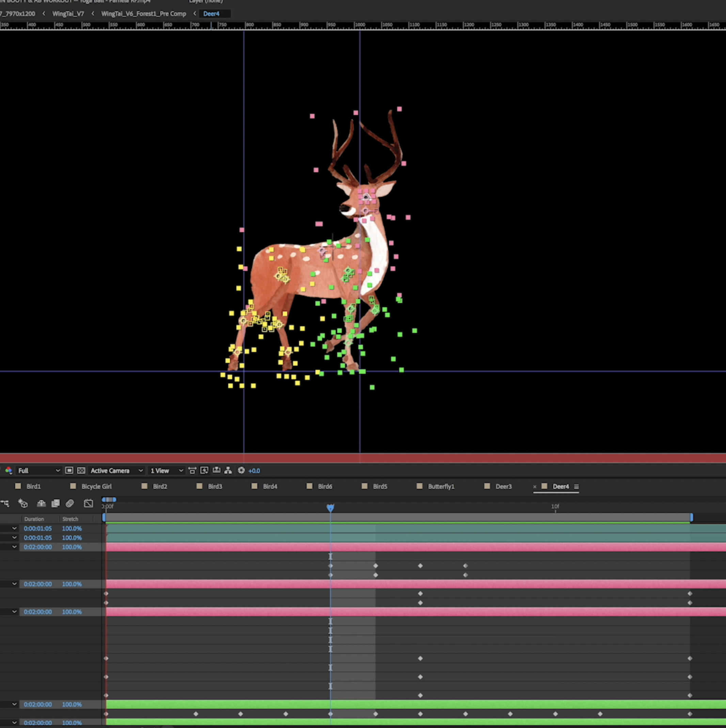The height and width of the screenshot is (728, 726).
Task: Toggle the Transparency Grid button
Action: coord(81,470)
